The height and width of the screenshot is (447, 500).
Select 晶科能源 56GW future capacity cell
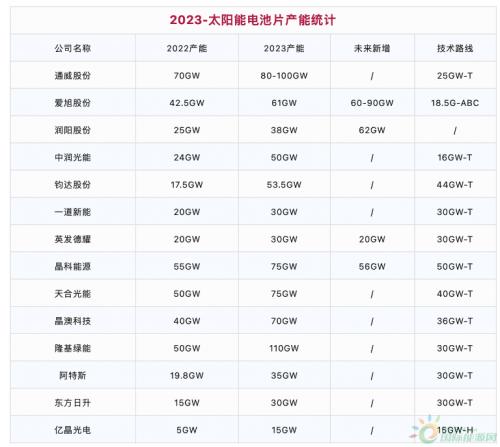click(x=372, y=266)
